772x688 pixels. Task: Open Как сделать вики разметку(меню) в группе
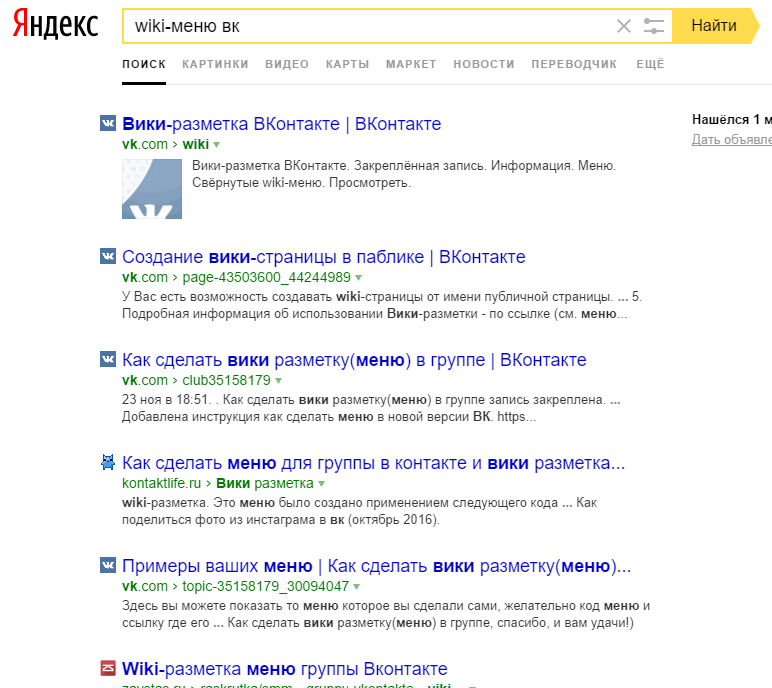pyautogui.click(x=354, y=360)
